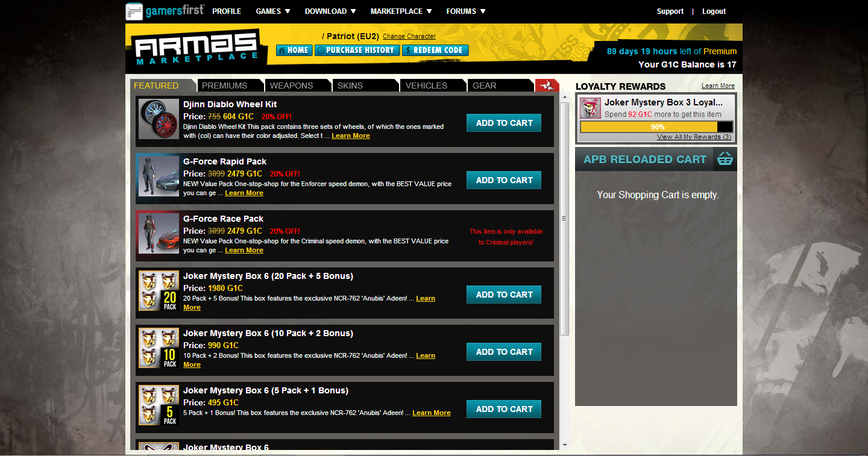
Task: Open the red special tab icon
Action: click(547, 85)
